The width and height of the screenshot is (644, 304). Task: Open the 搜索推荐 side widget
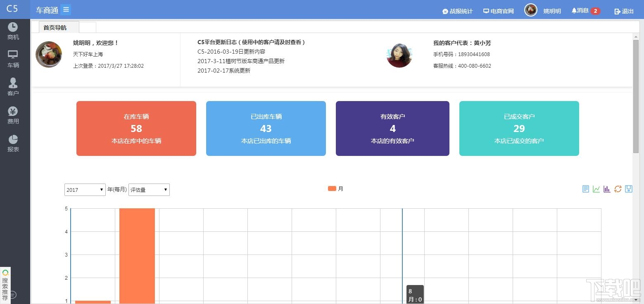(x=5, y=285)
